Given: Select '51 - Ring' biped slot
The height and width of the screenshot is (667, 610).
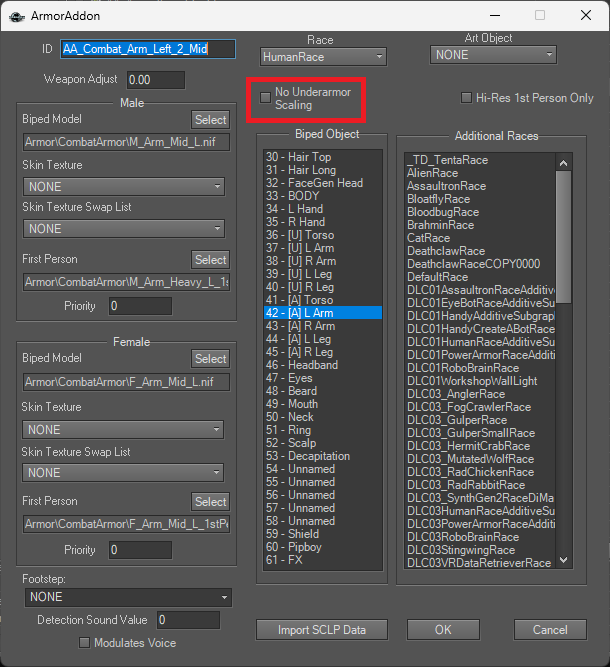Looking at the screenshot, I should point(323,430).
